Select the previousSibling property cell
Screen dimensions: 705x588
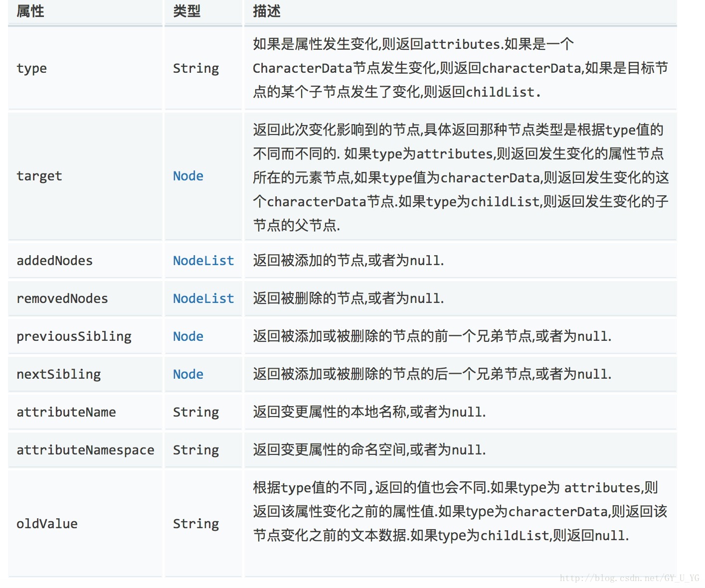(x=85, y=336)
